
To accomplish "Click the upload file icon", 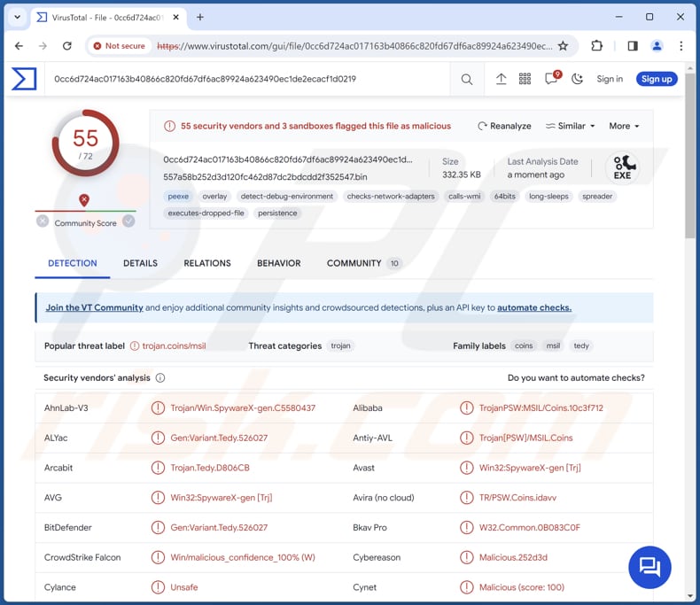I will 501,79.
